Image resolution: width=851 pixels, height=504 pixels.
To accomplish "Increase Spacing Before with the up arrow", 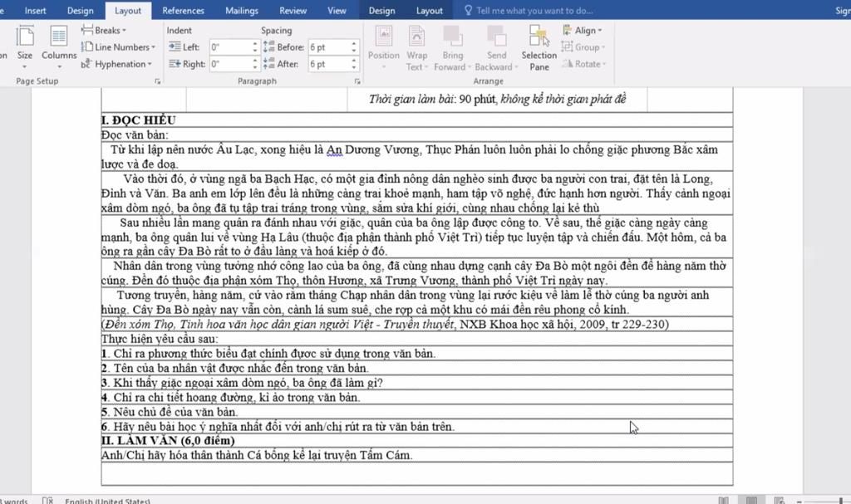I will [x=354, y=44].
